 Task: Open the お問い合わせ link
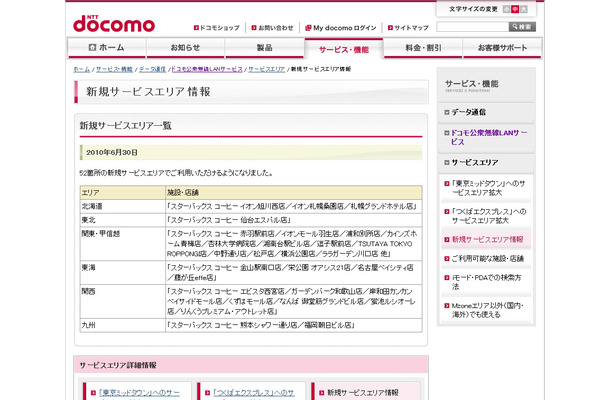(x=275, y=28)
